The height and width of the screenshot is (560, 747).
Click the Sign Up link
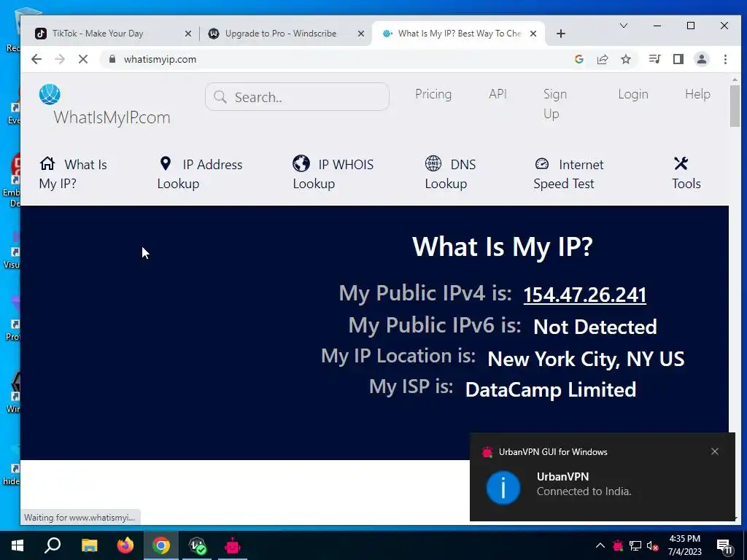pos(555,104)
